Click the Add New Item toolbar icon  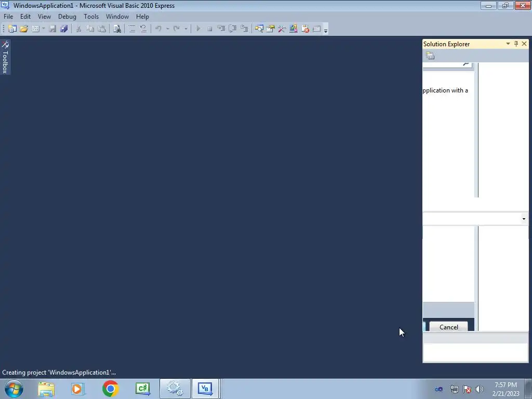point(36,29)
